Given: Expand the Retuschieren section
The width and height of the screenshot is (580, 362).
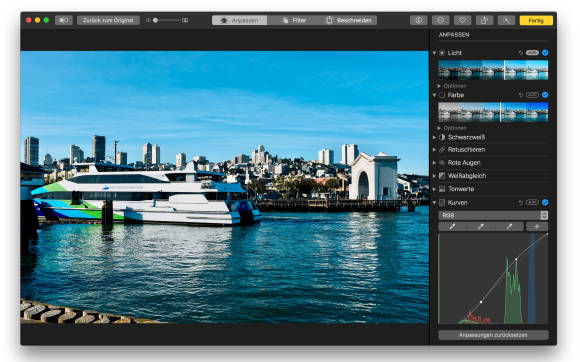Looking at the screenshot, I should point(434,150).
